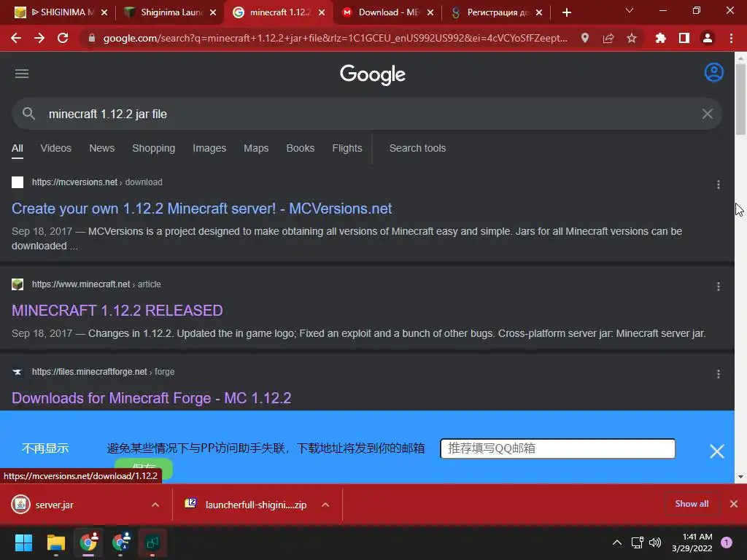Select the Images search filter
Image resolution: width=747 pixels, height=560 pixels.
coord(209,148)
